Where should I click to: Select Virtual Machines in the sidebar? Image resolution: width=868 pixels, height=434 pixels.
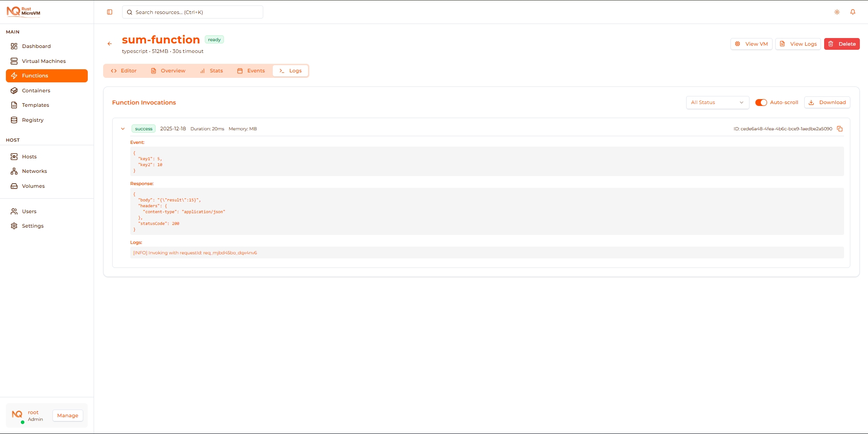coord(43,61)
